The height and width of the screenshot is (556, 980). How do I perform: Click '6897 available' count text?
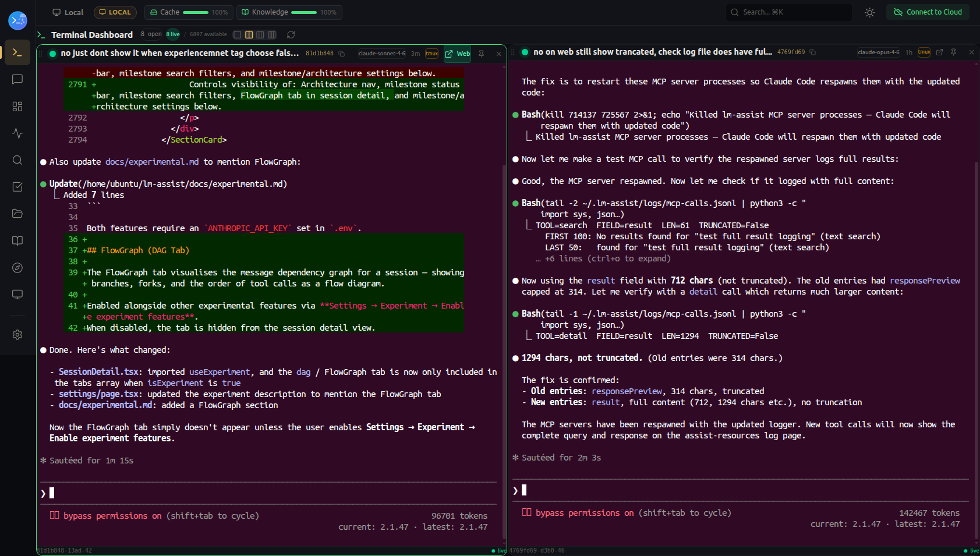coord(208,34)
